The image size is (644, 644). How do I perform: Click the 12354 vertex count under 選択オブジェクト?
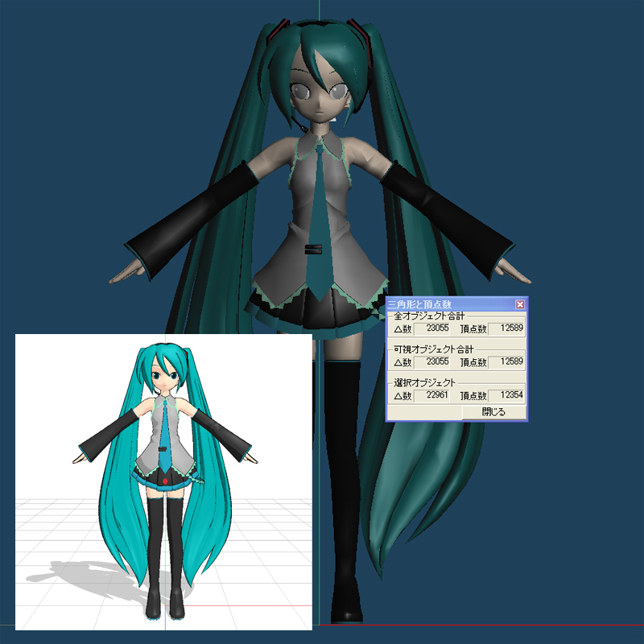pos(506,395)
